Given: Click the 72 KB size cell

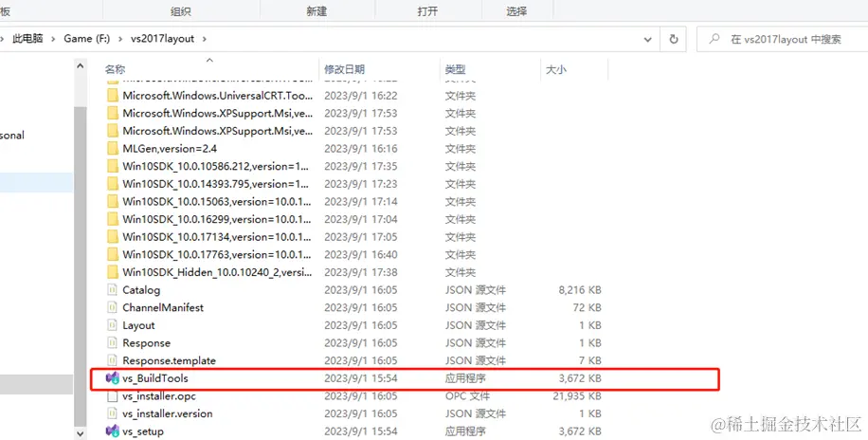Looking at the screenshot, I should (x=587, y=307).
